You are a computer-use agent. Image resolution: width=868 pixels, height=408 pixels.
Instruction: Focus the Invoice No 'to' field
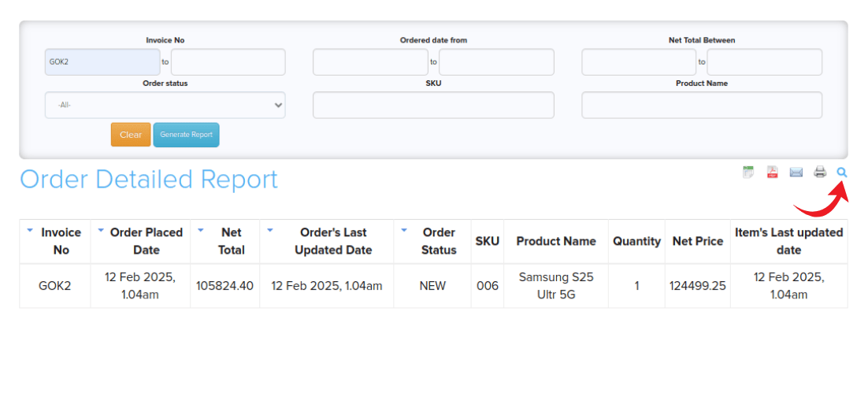[228, 62]
